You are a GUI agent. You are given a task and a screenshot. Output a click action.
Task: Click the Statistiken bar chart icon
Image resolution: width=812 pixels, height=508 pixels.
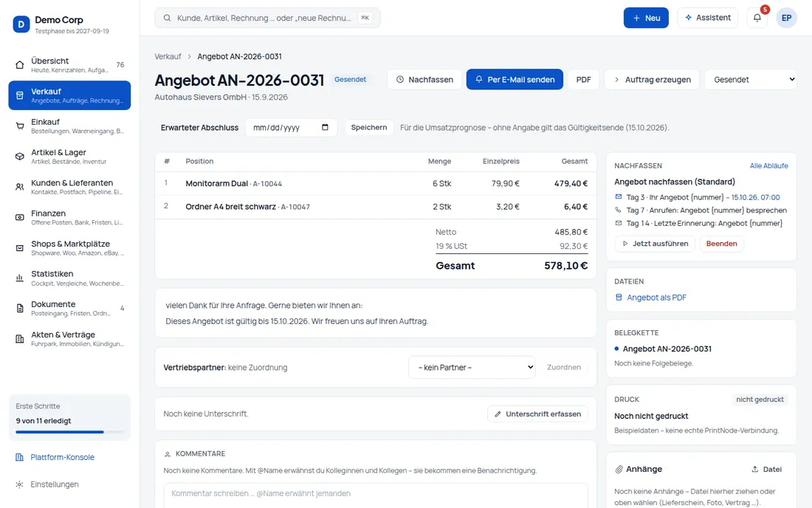(20, 278)
